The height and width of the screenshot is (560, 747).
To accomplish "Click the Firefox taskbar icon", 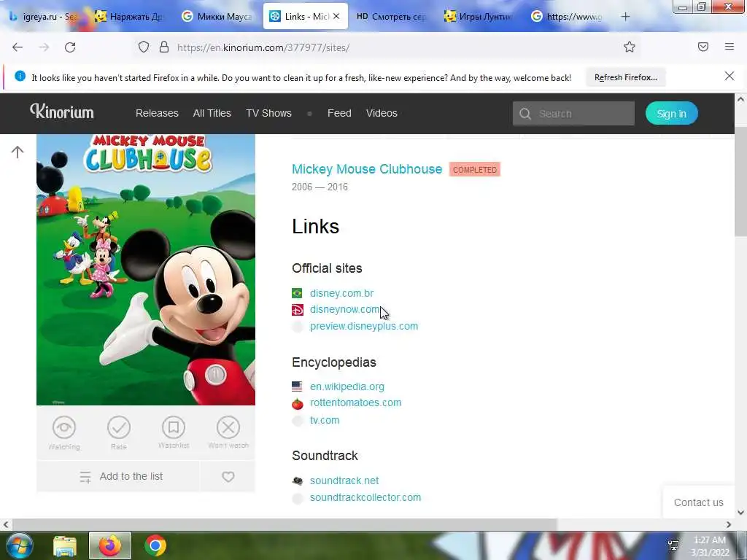I will [x=110, y=545].
